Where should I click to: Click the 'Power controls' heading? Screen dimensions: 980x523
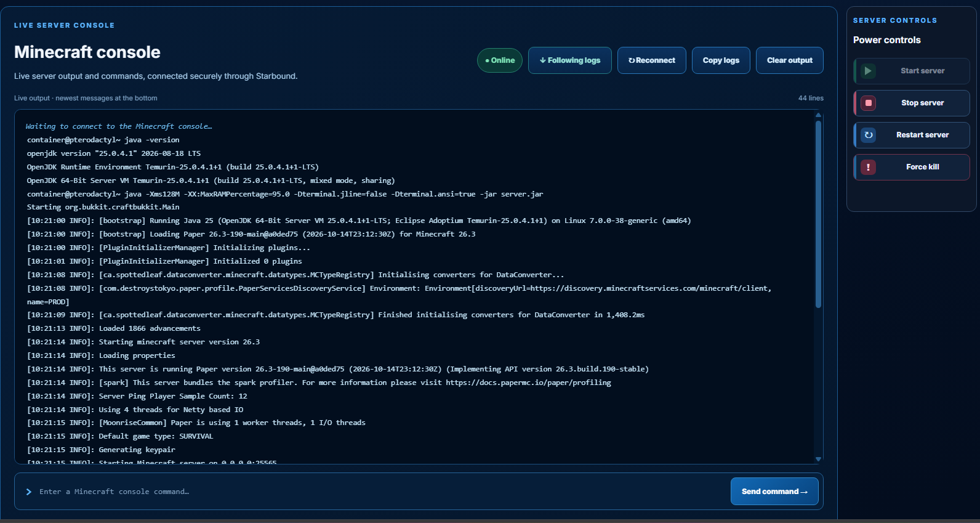pos(887,40)
